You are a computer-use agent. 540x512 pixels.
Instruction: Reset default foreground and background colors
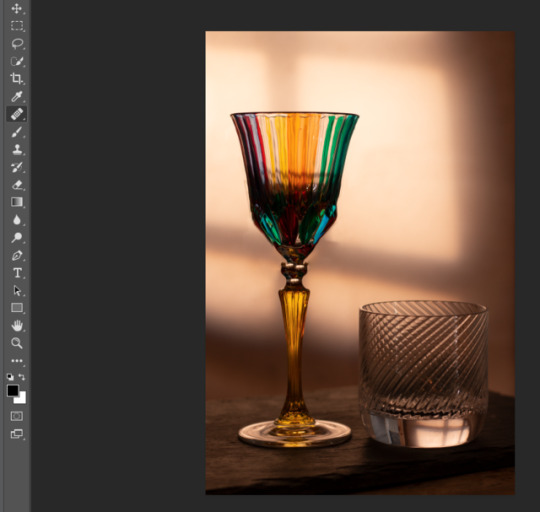[10, 377]
